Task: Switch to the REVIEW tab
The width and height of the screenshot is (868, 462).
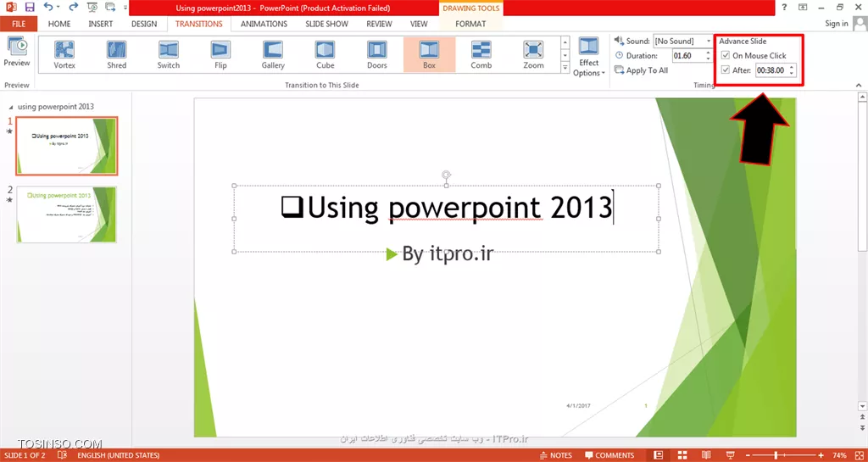Action: 379,24
